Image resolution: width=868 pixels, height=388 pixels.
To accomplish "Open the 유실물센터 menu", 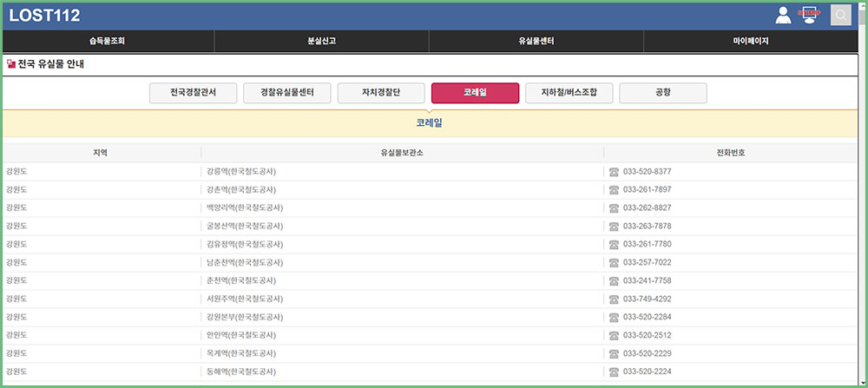I will pos(536,41).
